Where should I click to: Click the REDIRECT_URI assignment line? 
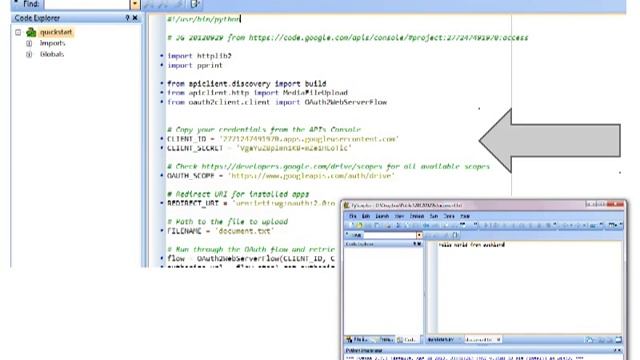click(251, 203)
